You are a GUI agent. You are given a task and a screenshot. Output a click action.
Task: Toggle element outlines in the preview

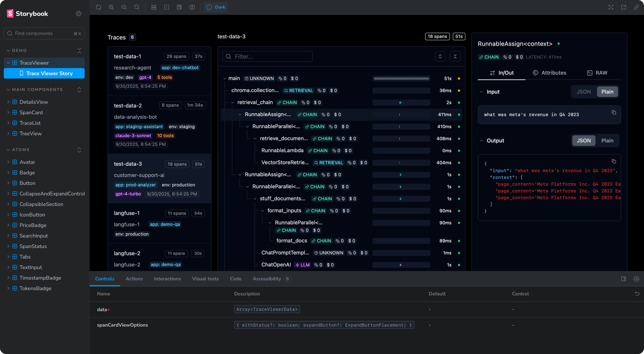[167, 7]
